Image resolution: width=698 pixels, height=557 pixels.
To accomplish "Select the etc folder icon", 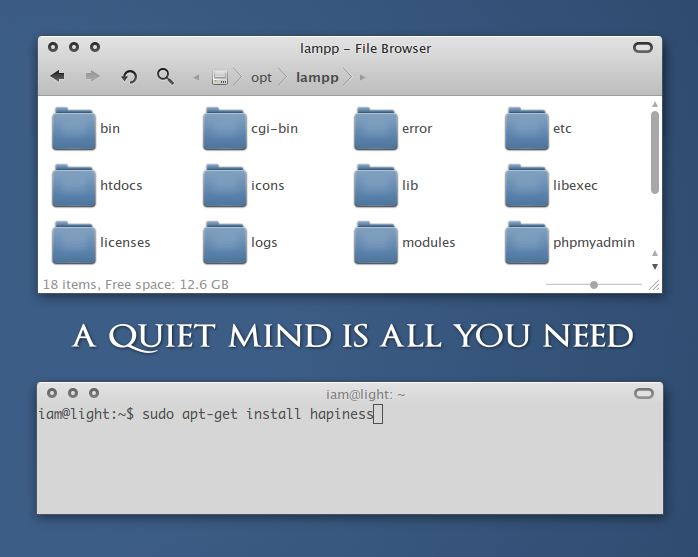I will click(527, 128).
